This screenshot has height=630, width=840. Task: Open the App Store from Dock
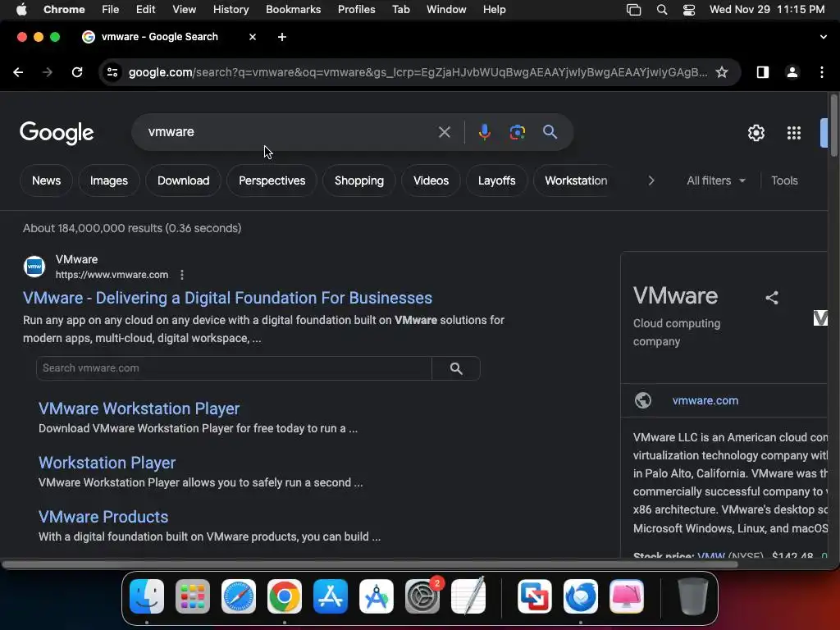pyautogui.click(x=331, y=596)
